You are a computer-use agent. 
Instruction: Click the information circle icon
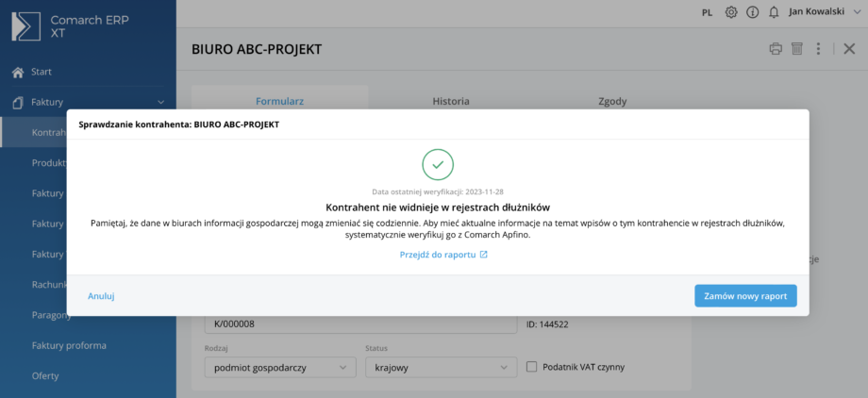click(x=752, y=12)
